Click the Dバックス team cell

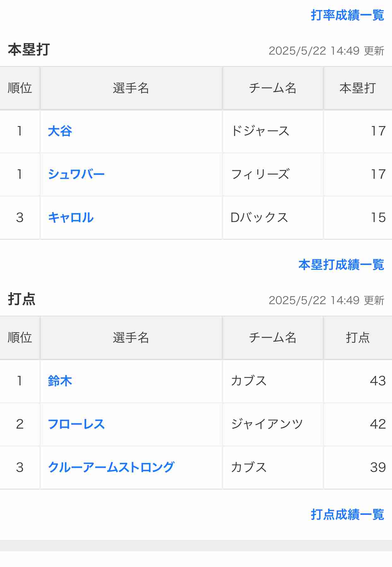pos(273,217)
